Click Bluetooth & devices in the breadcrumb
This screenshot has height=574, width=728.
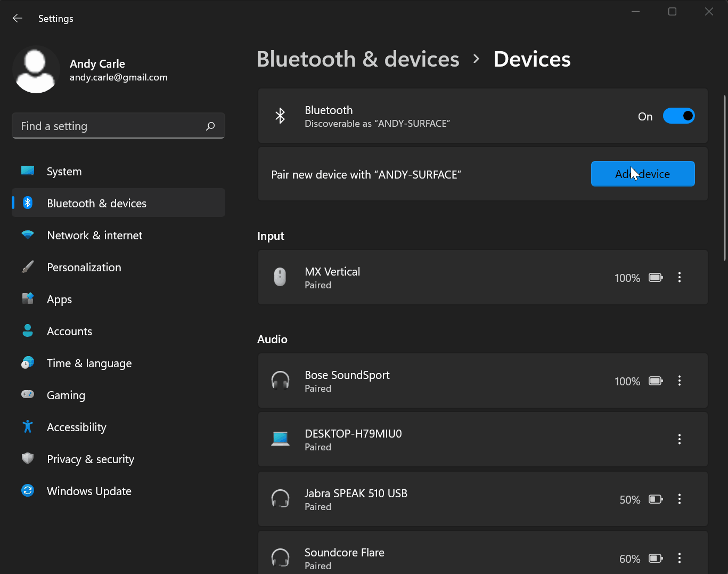358,59
